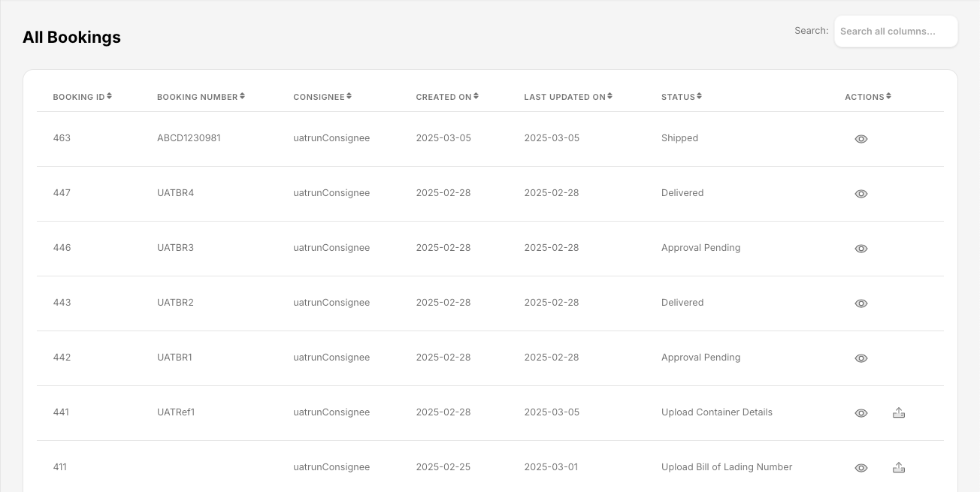This screenshot has height=492, width=980.
Task: Open eye icon for booking UATBR4
Action: click(x=861, y=194)
